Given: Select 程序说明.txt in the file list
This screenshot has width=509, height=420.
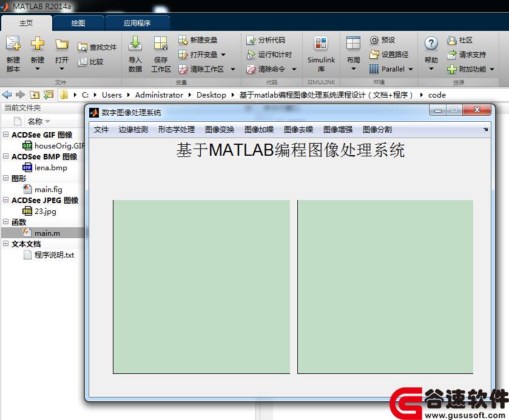Looking at the screenshot, I should (48, 255).
